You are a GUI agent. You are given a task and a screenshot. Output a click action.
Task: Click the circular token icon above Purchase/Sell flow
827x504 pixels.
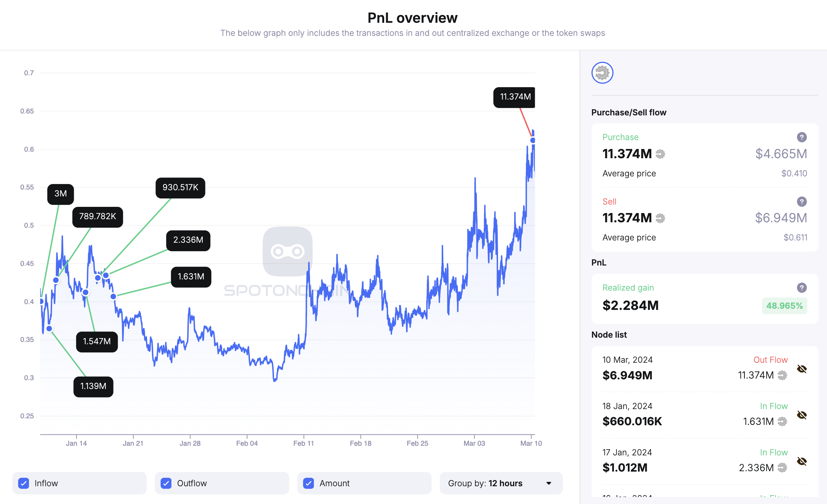pos(602,73)
